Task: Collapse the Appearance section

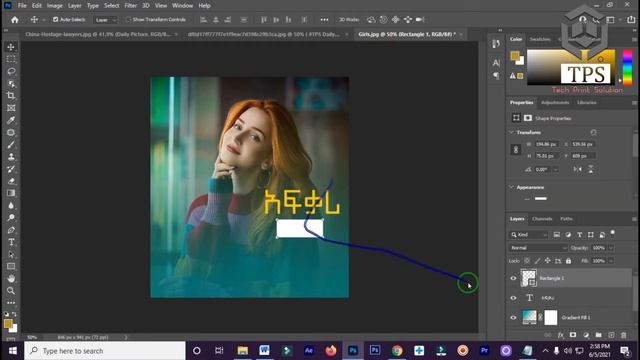Action: click(x=511, y=187)
